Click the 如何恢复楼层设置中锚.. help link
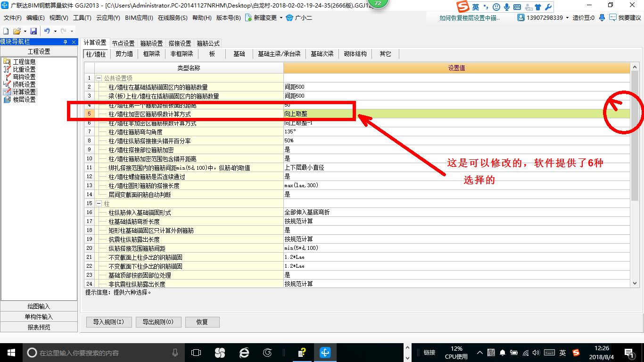644x362 pixels. coord(470,18)
